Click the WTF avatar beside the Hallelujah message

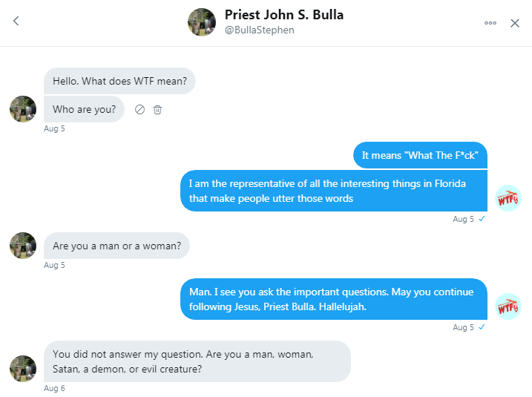[x=508, y=306]
